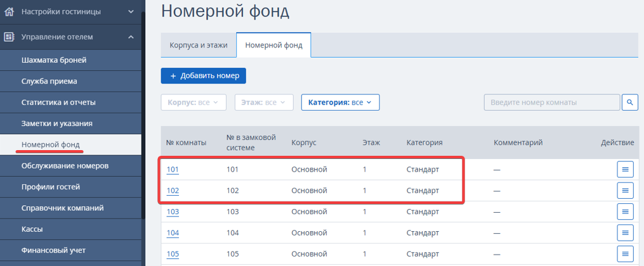Open action menu for room 101

pyautogui.click(x=625, y=169)
